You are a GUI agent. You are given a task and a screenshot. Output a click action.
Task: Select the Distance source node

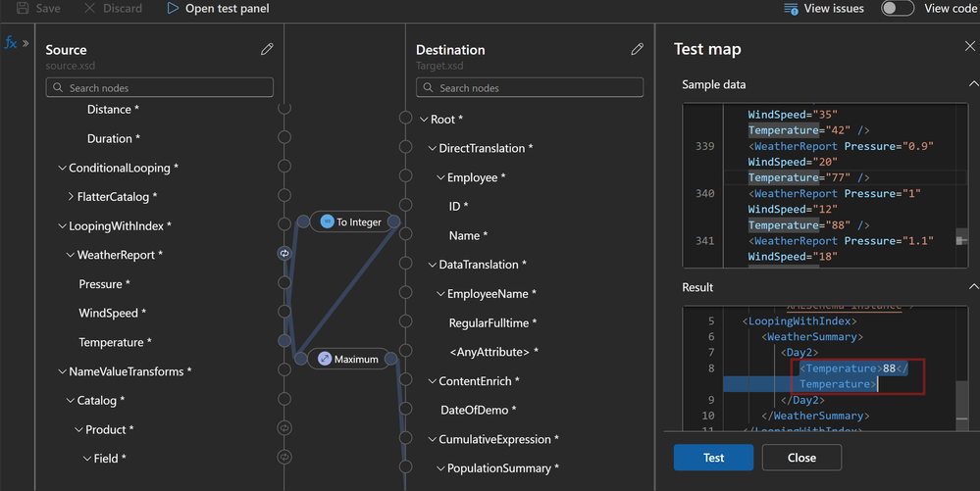coord(113,110)
